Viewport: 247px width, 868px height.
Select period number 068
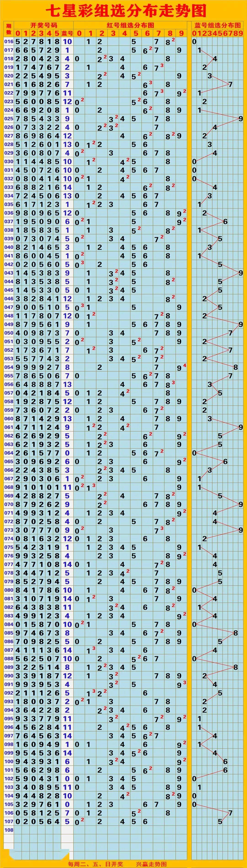point(9,487)
